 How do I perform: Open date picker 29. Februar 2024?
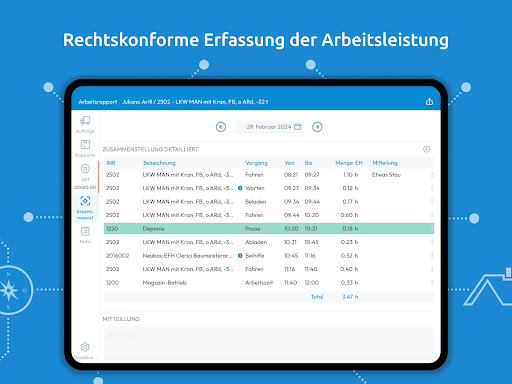coord(269,127)
